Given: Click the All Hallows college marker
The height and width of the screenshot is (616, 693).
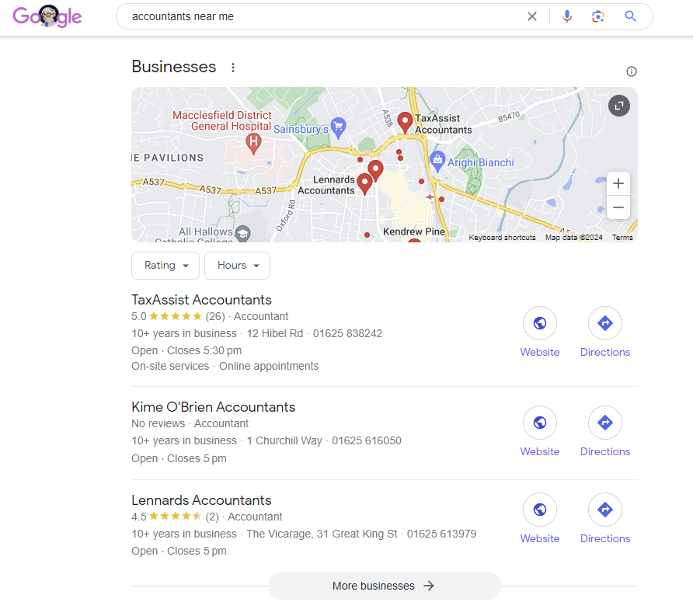Looking at the screenshot, I should click(242, 233).
